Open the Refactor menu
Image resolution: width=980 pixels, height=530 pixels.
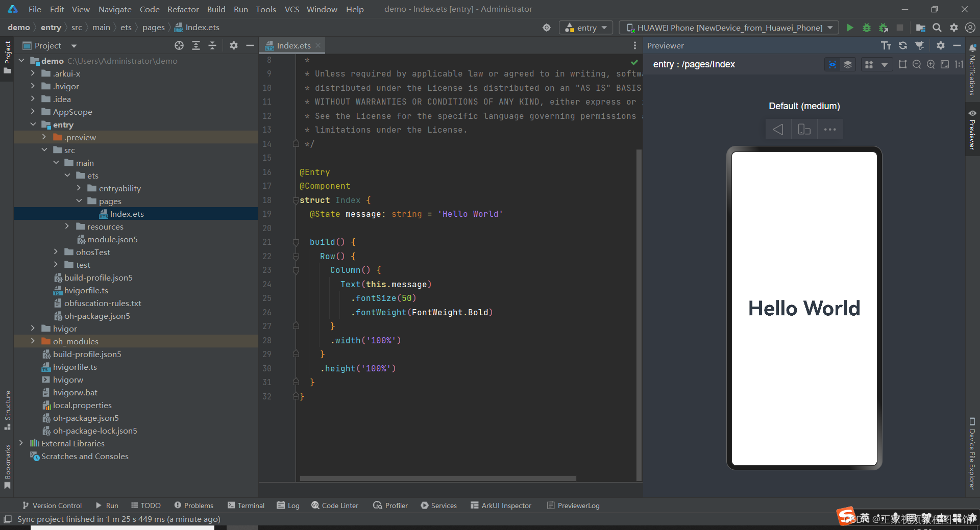[183, 9]
